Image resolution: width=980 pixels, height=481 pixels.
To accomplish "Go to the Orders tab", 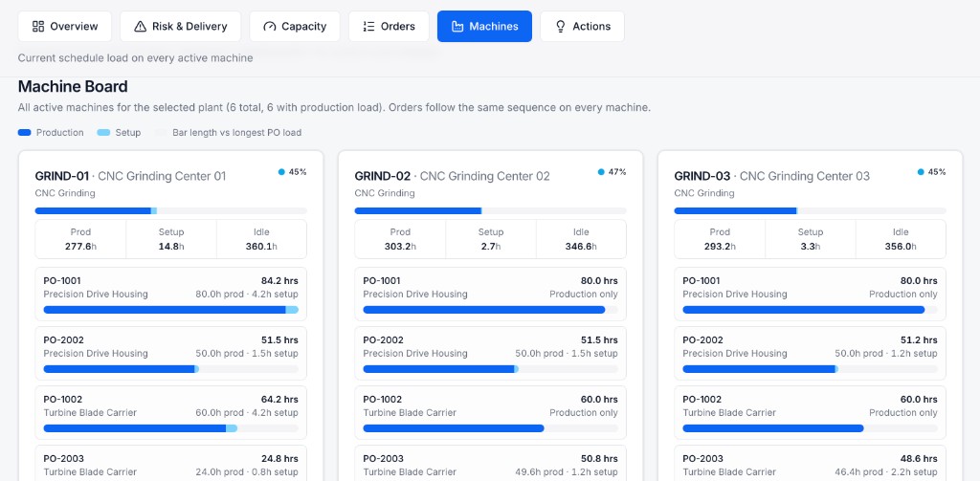I will [x=389, y=26].
